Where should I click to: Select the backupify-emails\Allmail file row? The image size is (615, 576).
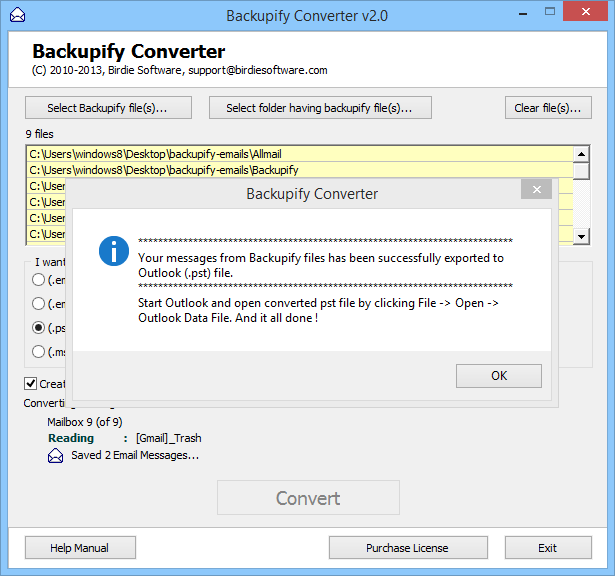(x=298, y=154)
